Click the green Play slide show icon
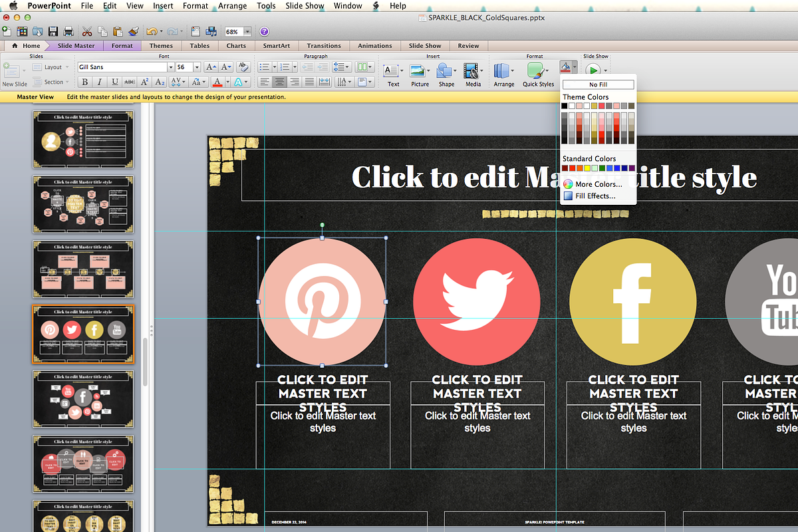 pyautogui.click(x=593, y=69)
